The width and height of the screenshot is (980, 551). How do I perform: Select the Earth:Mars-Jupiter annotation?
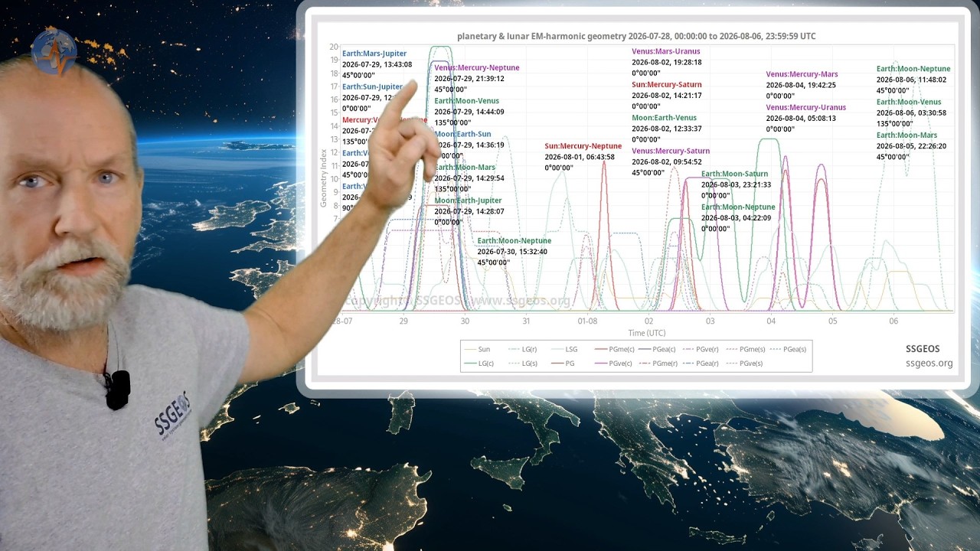click(x=374, y=54)
